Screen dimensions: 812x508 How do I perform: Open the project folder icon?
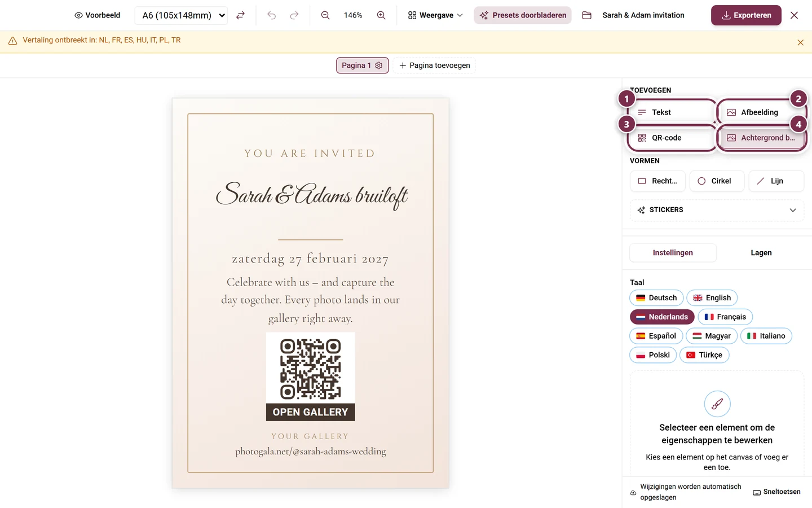(586, 15)
